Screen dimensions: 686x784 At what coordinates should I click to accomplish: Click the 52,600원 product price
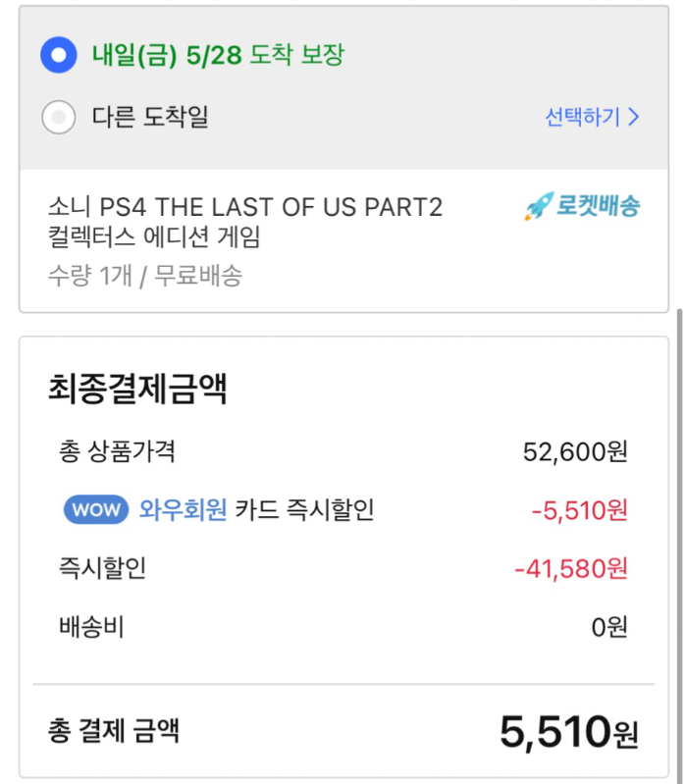(x=575, y=452)
